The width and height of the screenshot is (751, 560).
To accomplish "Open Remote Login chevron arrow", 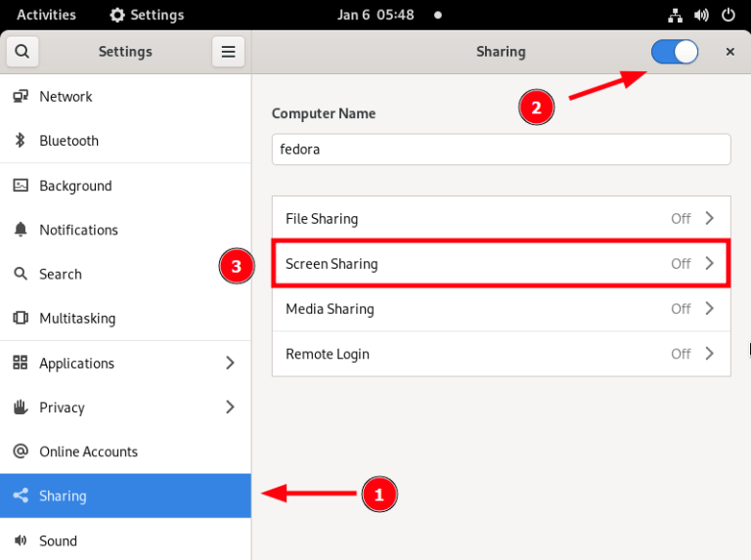I will click(709, 353).
